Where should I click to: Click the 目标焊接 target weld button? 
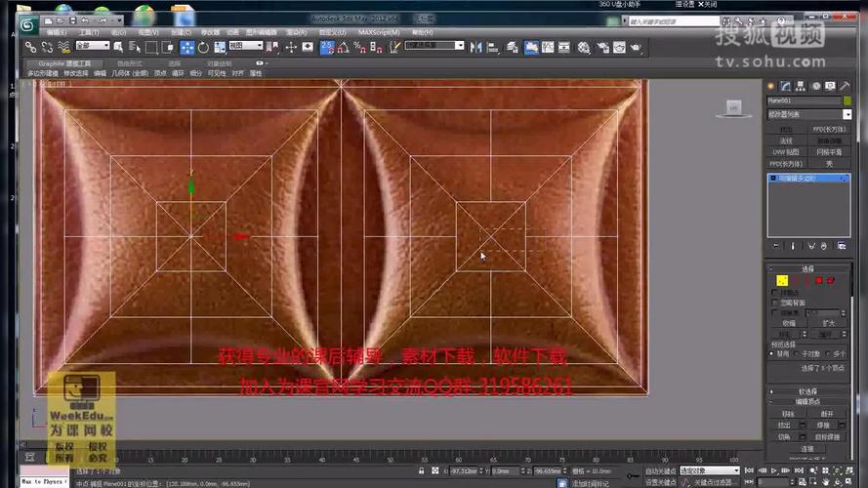coord(827,437)
